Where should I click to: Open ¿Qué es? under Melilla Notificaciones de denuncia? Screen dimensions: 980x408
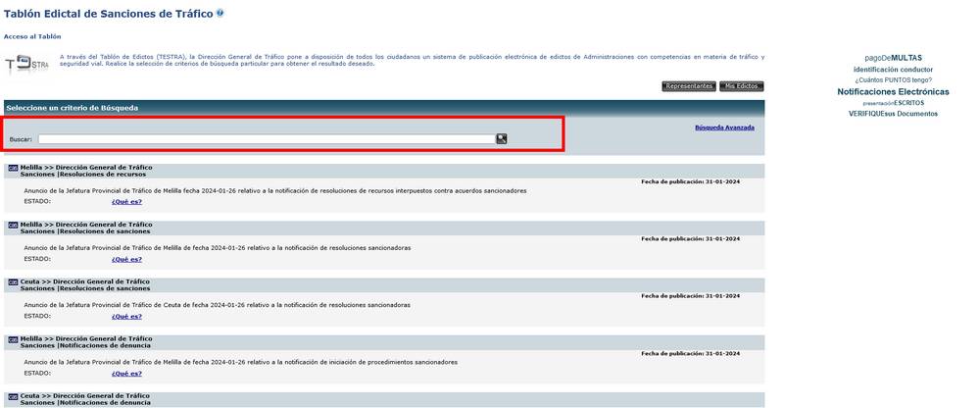[x=126, y=374]
